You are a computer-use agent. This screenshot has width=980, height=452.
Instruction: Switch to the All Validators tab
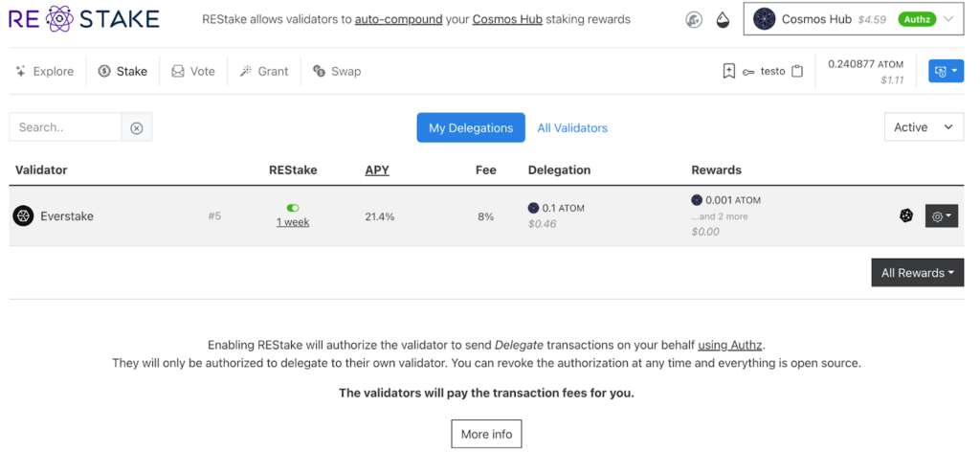pos(572,127)
